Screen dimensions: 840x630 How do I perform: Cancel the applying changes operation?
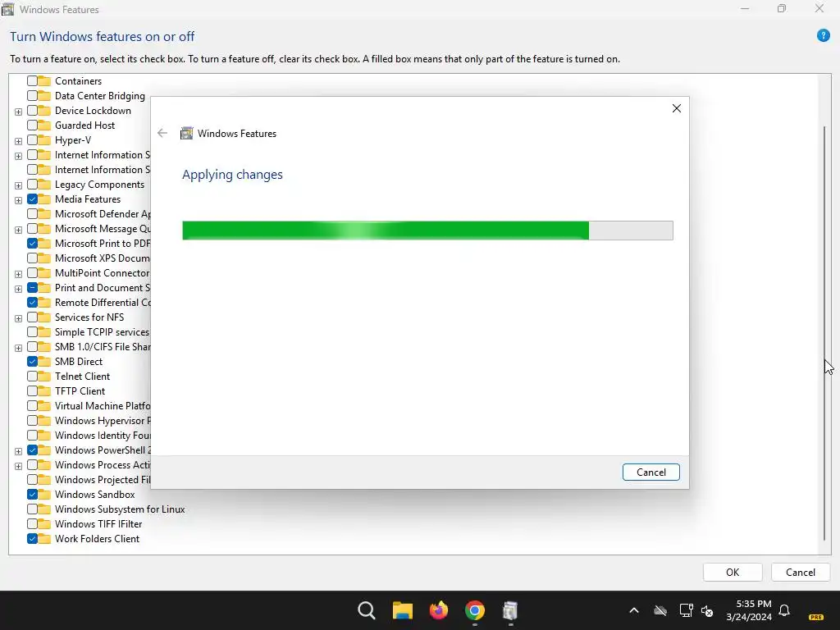point(651,472)
